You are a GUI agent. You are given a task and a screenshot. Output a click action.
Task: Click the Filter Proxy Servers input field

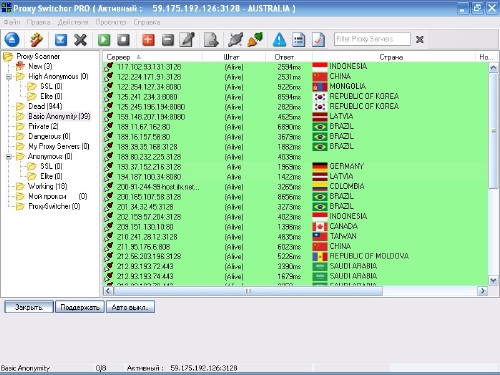point(372,39)
